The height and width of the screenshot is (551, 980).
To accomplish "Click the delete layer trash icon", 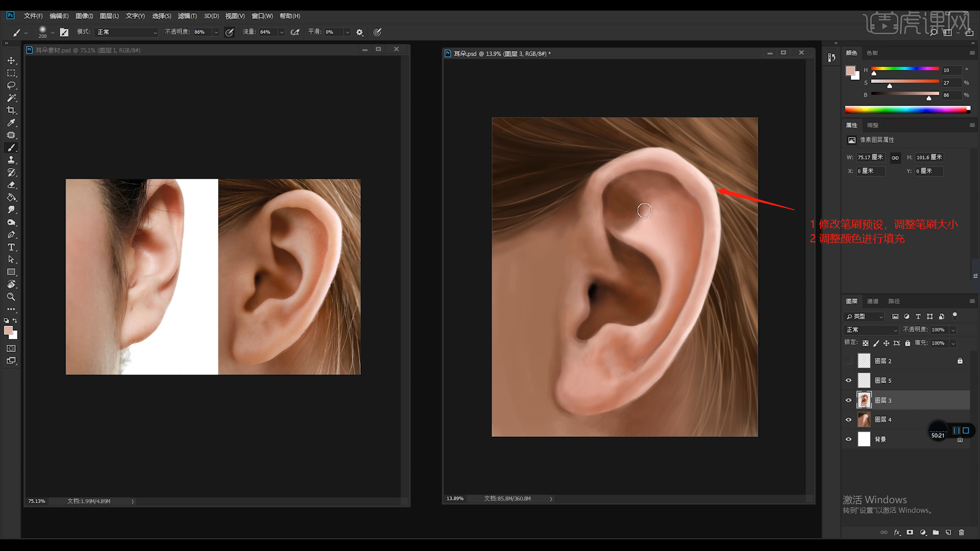I will pyautogui.click(x=962, y=532).
